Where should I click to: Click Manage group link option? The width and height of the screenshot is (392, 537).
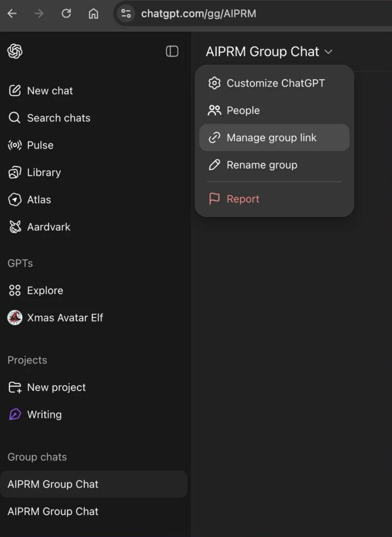pyautogui.click(x=271, y=137)
